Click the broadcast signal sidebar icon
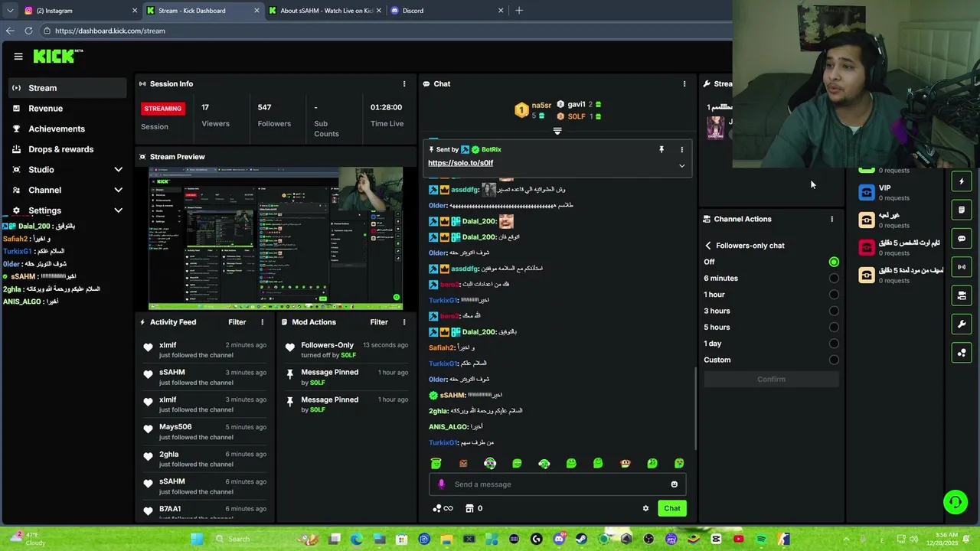 click(x=962, y=267)
